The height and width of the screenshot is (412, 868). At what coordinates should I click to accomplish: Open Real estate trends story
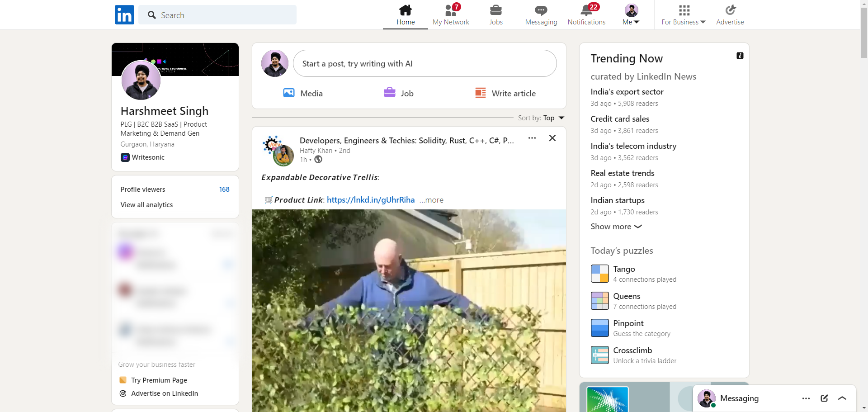coord(623,173)
